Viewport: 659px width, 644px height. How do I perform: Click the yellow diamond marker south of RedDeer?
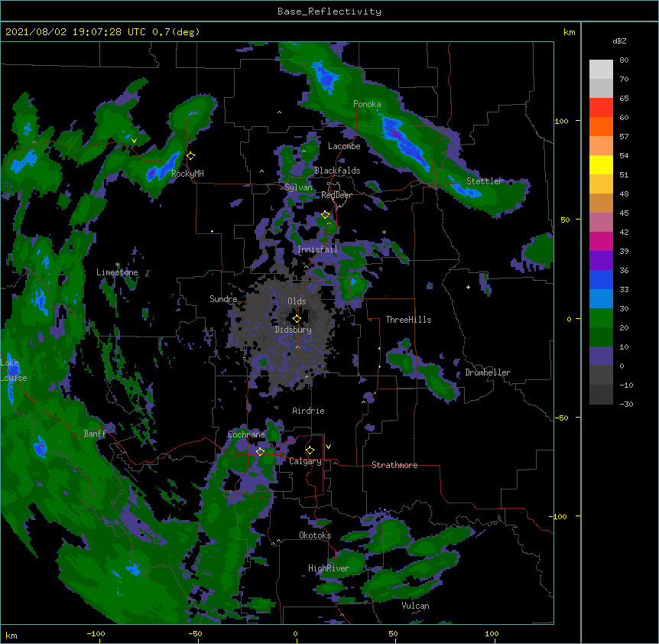(326, 215)
